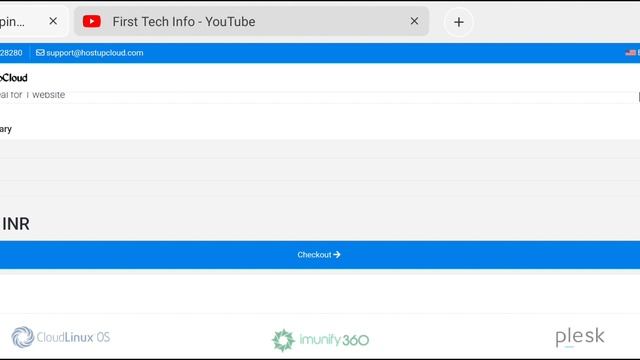
Task: Click the YouTube favicon on the tab
Action: click(x=92, y=21)
